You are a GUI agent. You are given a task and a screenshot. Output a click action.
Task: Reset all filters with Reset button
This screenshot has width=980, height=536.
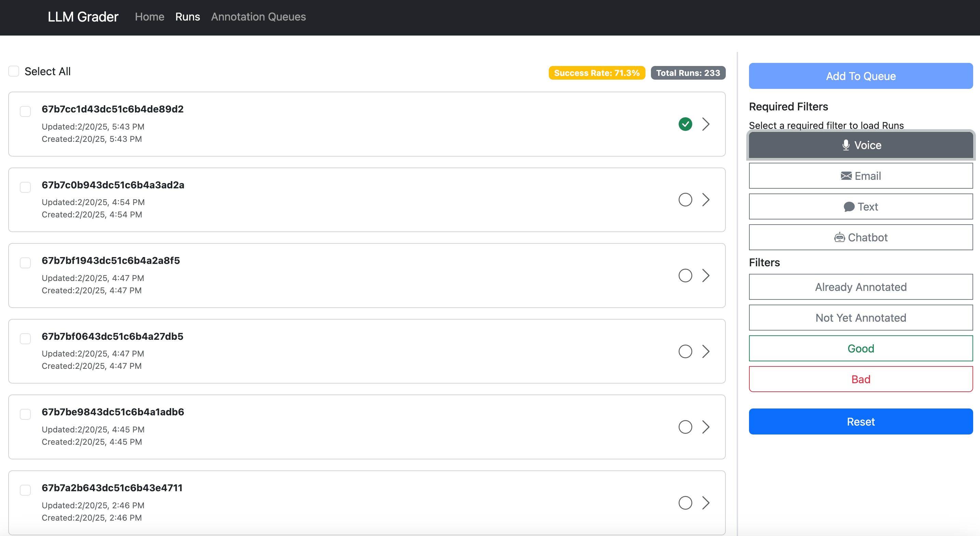860,421
